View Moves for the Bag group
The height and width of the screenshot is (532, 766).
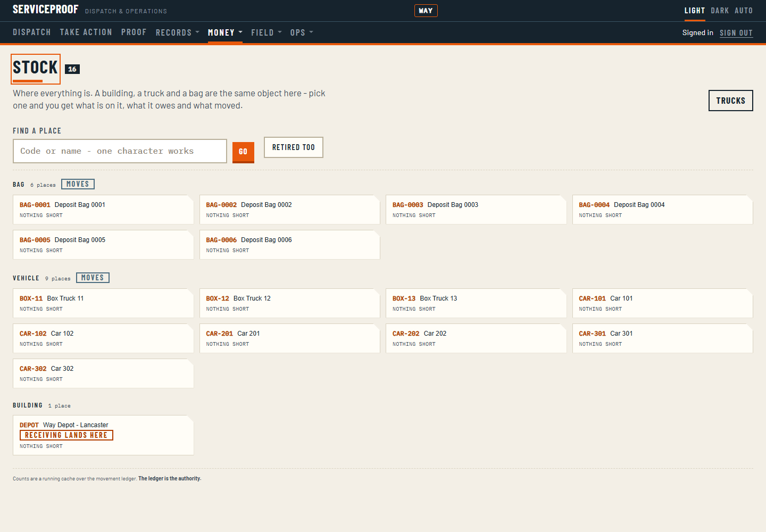(78, 184)
